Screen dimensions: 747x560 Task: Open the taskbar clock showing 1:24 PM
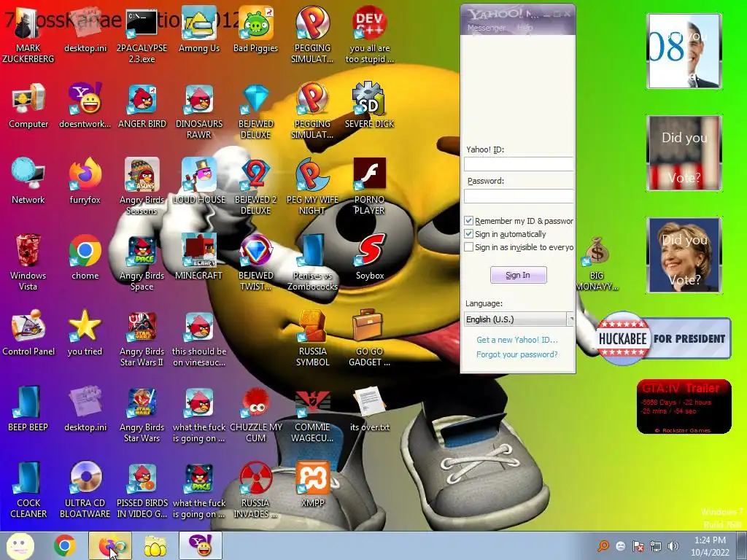710,546
